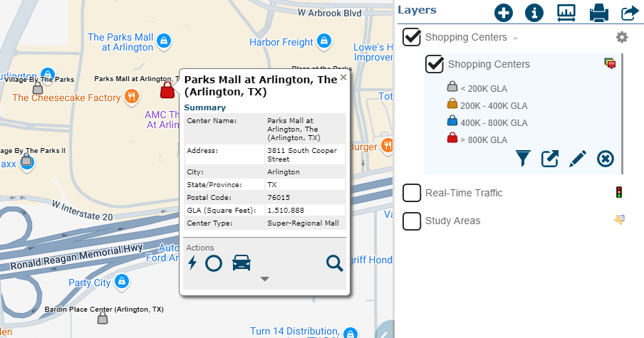This screenshot has width=644, height=338.
Task: Enable the Real-Time Traffic layer checkbox
Action: point(412,193)
